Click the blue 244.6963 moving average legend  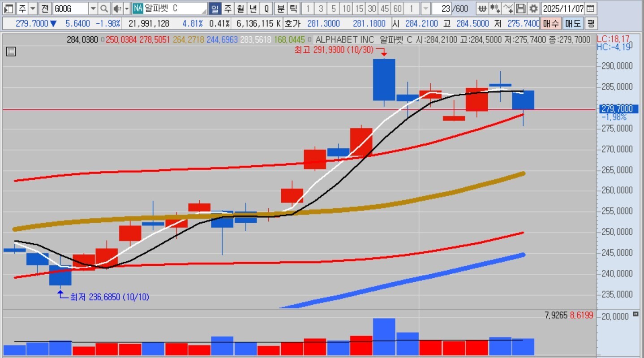click(222, 40)
